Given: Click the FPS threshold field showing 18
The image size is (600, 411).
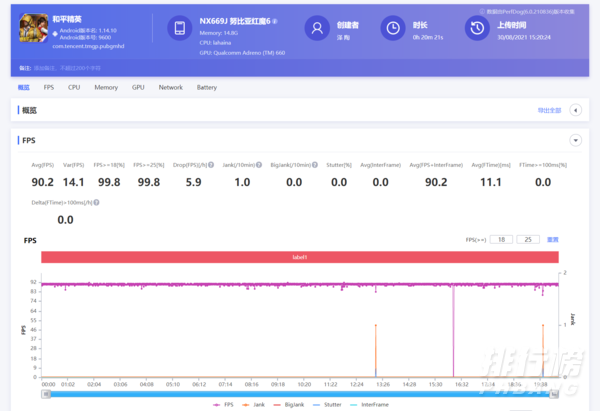Looking at the screenshot, I should 501,240.
